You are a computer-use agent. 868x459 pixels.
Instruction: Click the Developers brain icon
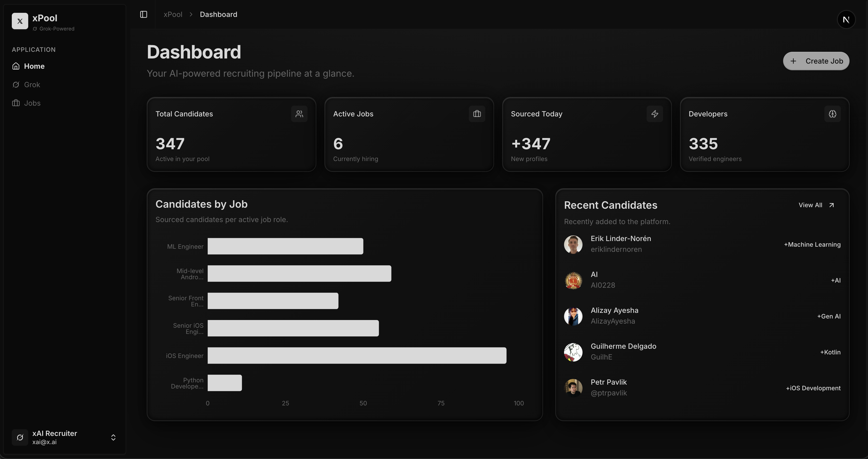pos(832,114)
